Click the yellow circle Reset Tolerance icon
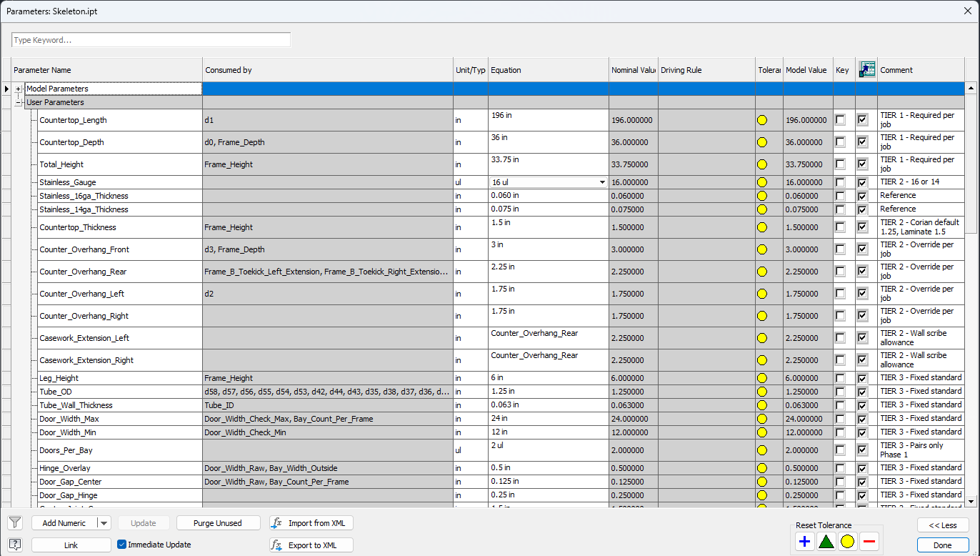This screenshot has width=980, height=556. tap(848, 542)
